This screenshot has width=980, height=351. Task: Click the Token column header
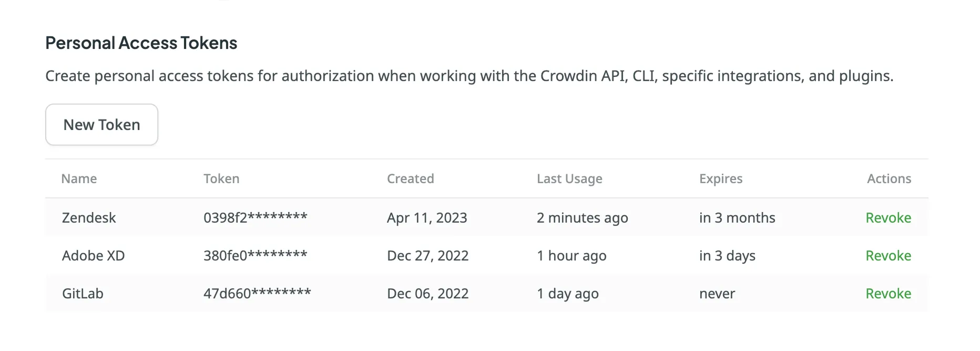[x=221, y=179]
